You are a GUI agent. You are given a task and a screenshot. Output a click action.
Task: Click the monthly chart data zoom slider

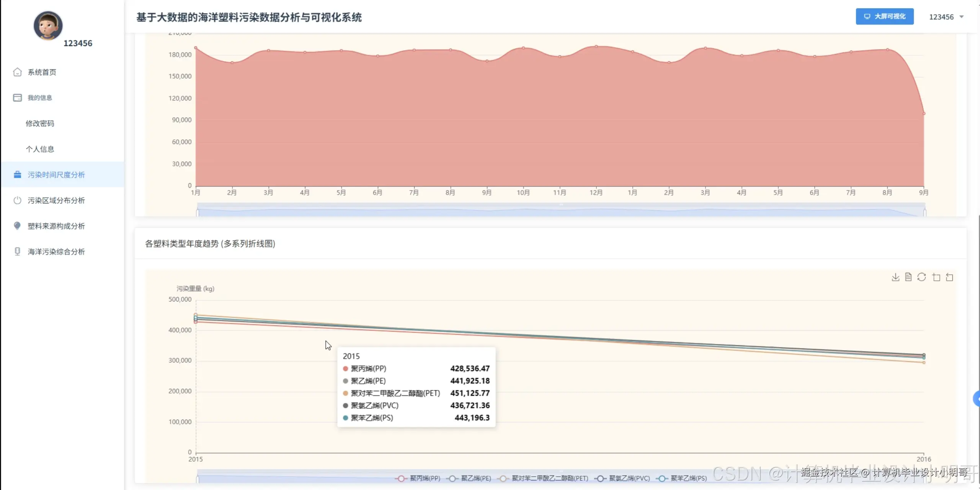(x=561, y=211)
